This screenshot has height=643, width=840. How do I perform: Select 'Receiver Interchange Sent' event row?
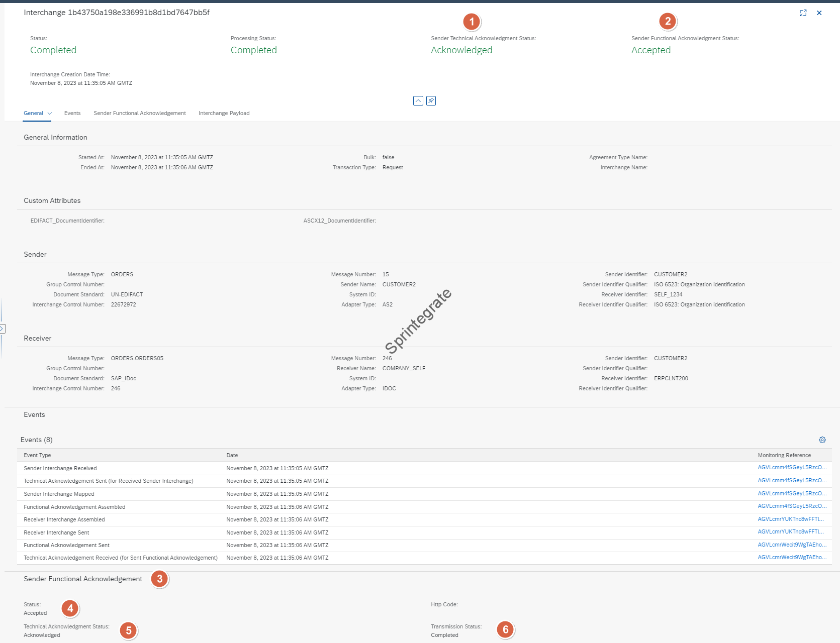(424, 533)
